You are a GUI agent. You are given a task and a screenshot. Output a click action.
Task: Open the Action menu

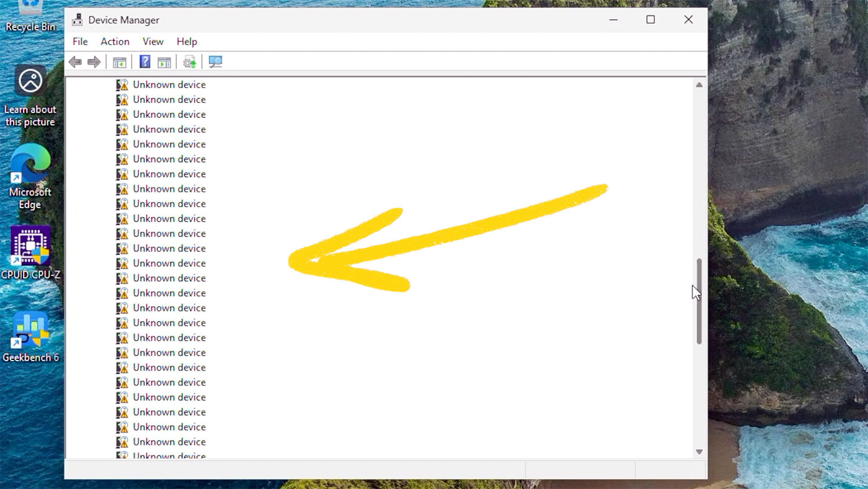tap(115, 42)
